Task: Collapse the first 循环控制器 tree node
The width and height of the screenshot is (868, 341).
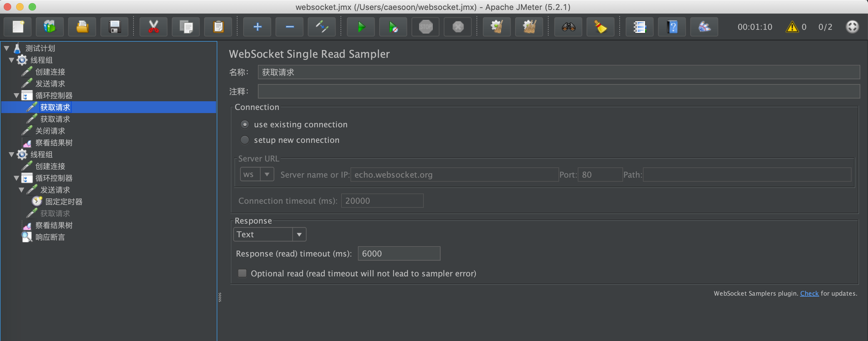Action: 16,96
